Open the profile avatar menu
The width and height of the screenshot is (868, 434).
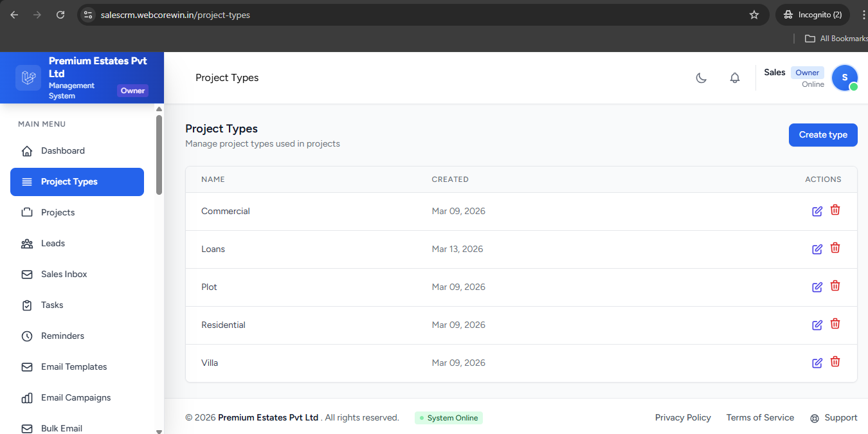844,78
